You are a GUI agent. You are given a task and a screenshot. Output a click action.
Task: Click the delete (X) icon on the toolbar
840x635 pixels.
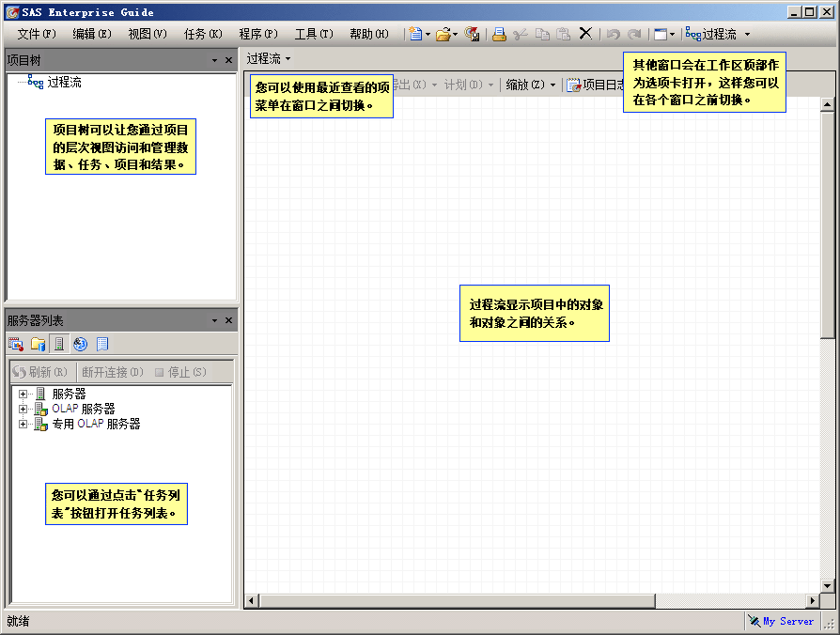point(584,33)
